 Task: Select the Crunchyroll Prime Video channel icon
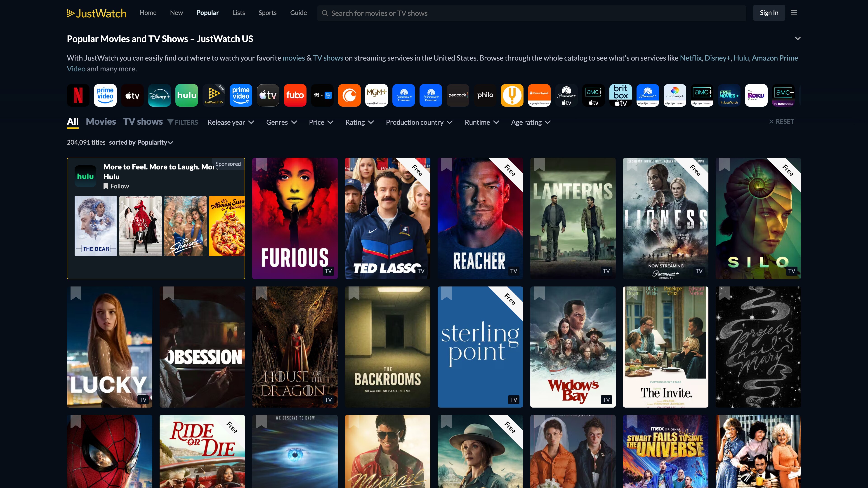539,95
